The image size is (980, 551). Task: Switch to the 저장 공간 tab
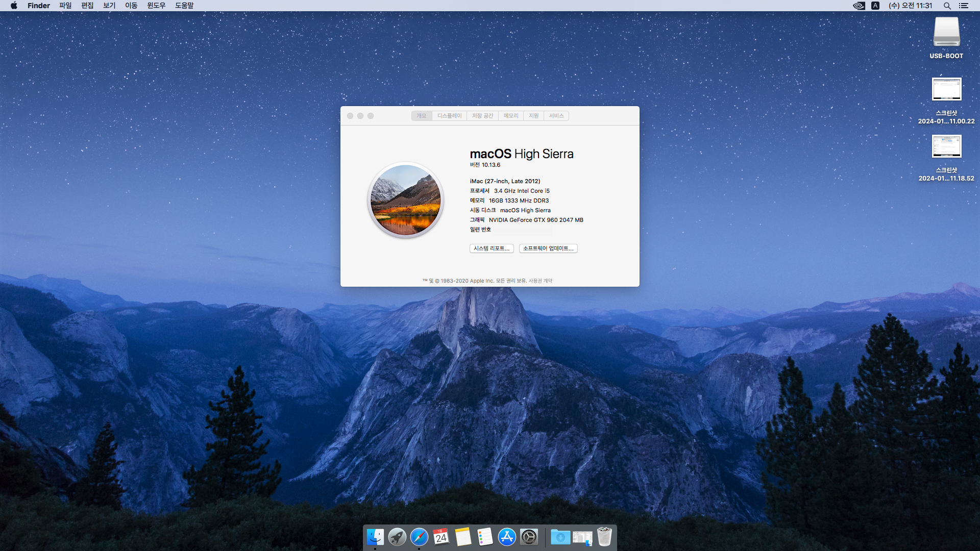[482, 116]
